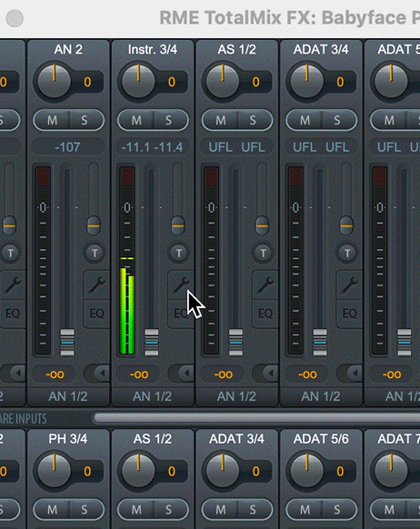Toggle trim T button on ADAT 3/4 input channel
Screen dimensions: 420x529
coord(347,253)
